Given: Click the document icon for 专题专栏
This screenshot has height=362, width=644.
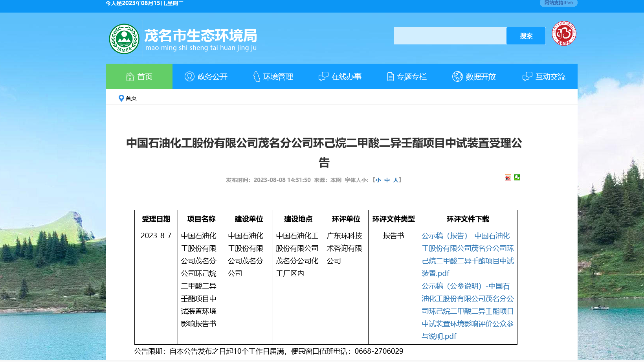Looking at the screenshot, I should 390,77.
